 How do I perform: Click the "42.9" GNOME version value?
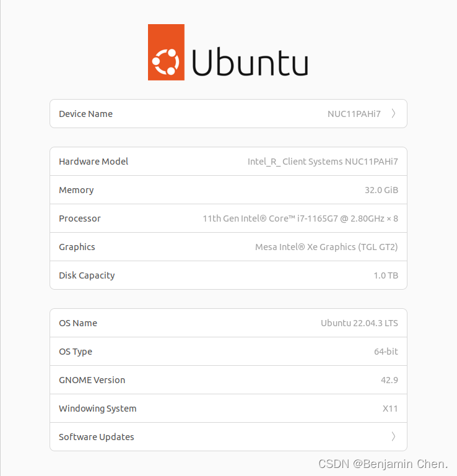point(390,380)
